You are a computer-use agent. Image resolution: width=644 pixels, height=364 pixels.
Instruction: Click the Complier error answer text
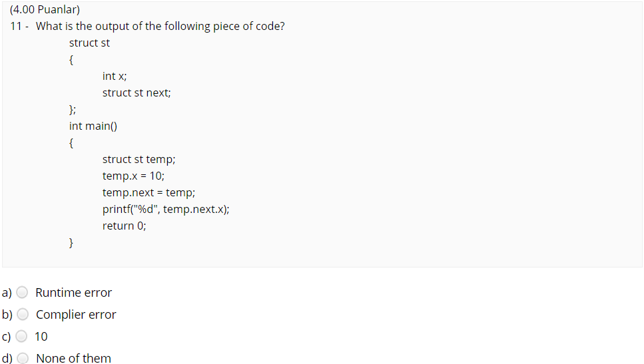tap(76, 314)
